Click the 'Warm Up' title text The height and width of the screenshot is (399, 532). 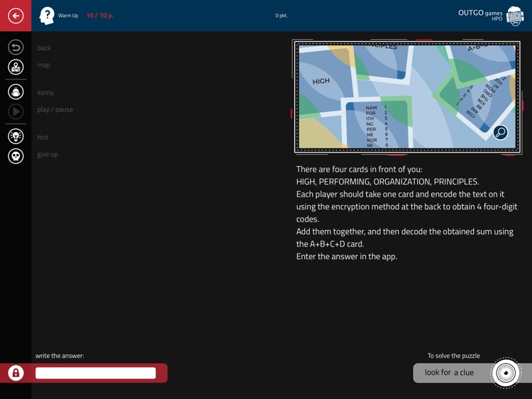[x=68, y=16]
